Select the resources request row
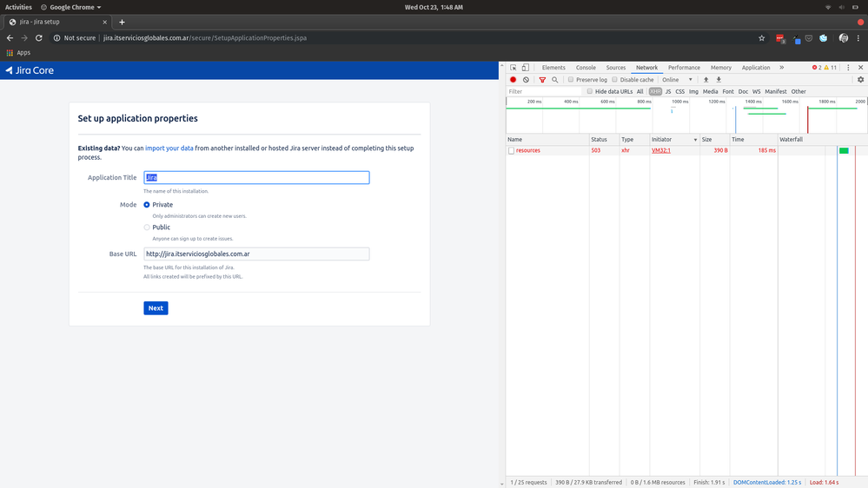Image resolution: width=868 pixels, height=488 pixels. pos(686,150)
